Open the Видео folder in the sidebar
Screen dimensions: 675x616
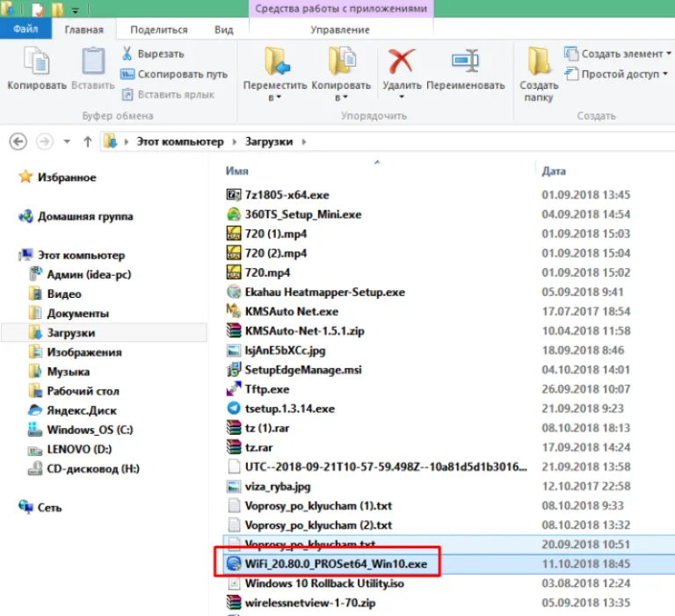[x=55, y=294]
